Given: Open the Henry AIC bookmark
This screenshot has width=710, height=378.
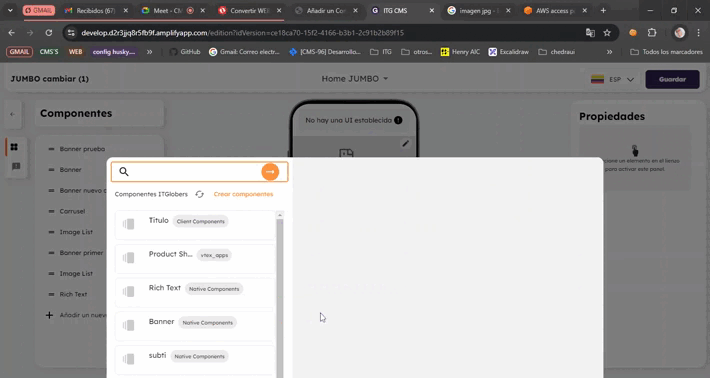Looking at the screenshot, I should pos(460,52).
